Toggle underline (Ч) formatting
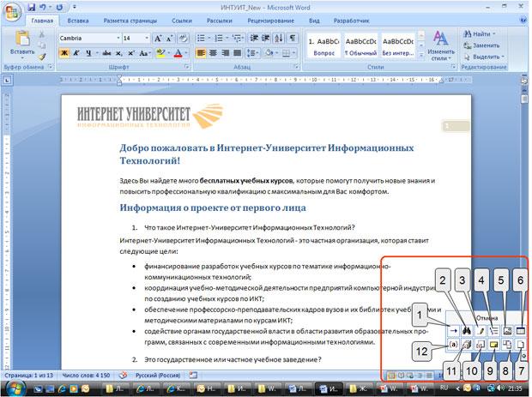Image resolution: width=532 pixels, height=397 pixels. click(88, 53)
